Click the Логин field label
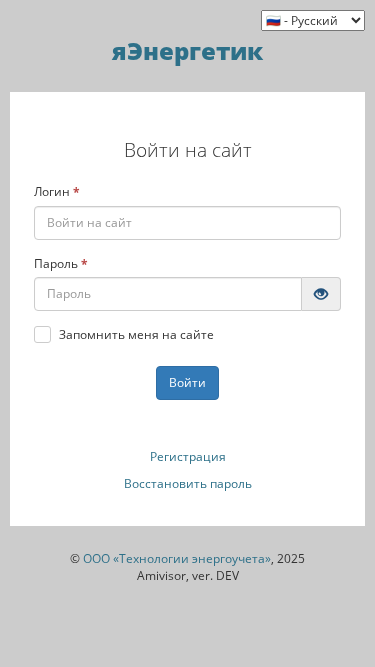 51,192
